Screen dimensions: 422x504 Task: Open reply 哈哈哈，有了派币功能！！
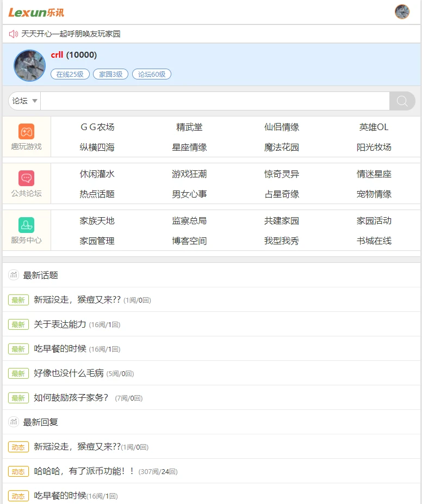[84, 471]
